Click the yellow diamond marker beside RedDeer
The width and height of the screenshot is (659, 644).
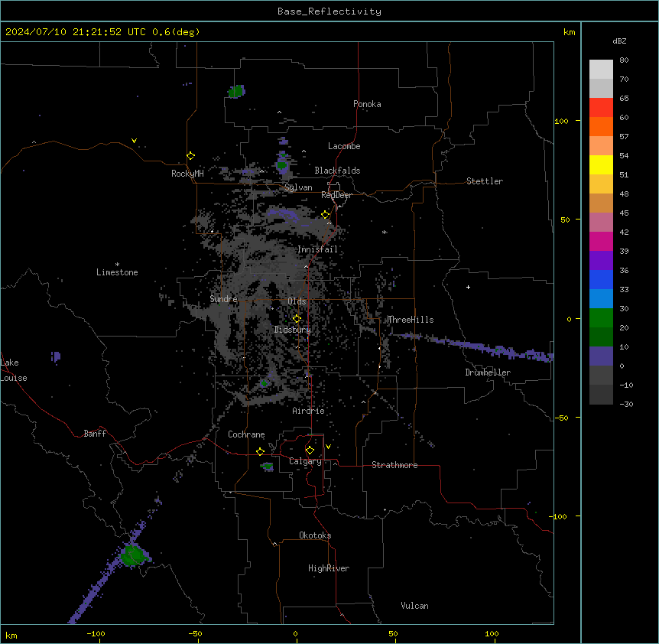tap(326, 215)
